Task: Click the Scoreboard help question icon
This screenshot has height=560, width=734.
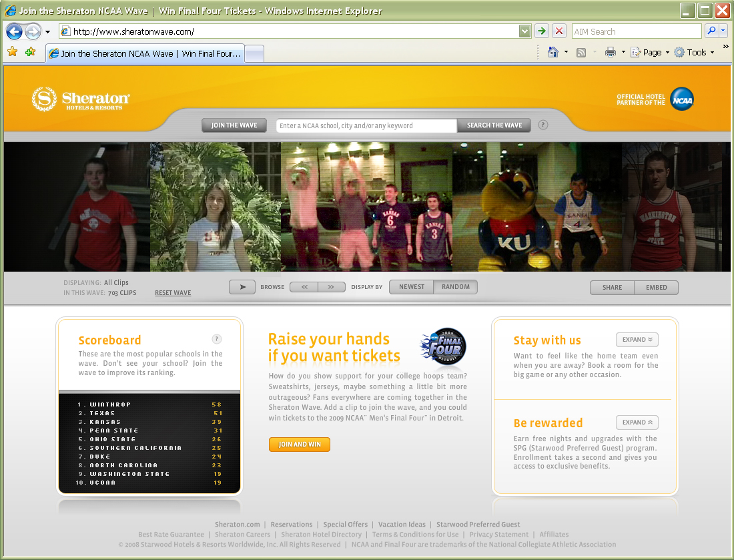Action: (x=217, y=339)
